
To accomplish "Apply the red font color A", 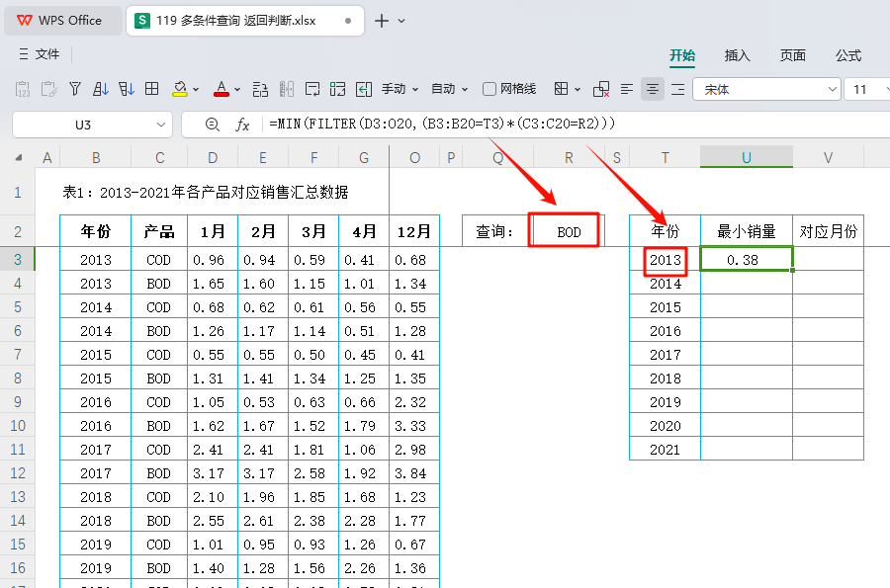I will coord(222,89).
